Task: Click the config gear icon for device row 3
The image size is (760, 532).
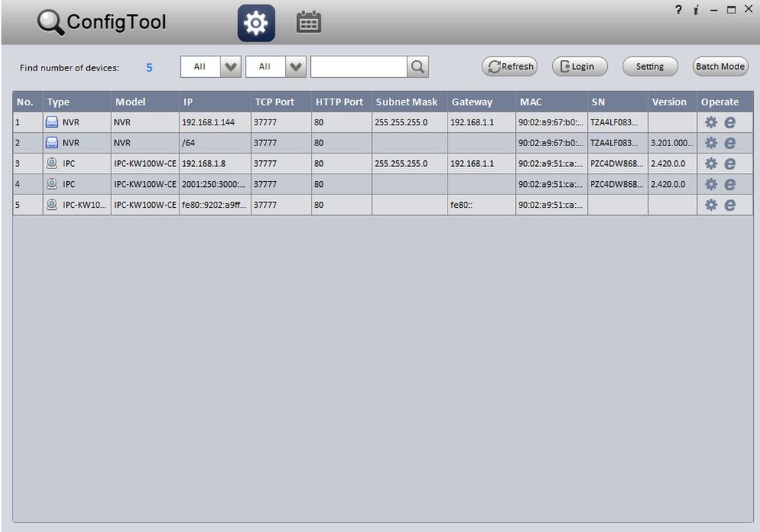Action: pos(710,163)
